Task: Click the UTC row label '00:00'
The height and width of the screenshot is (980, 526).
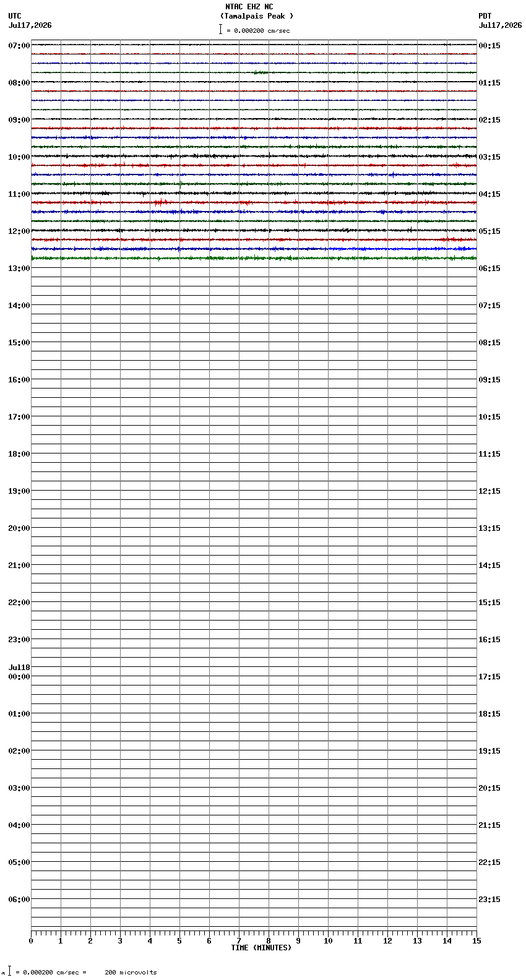Action: click(19, 677)
